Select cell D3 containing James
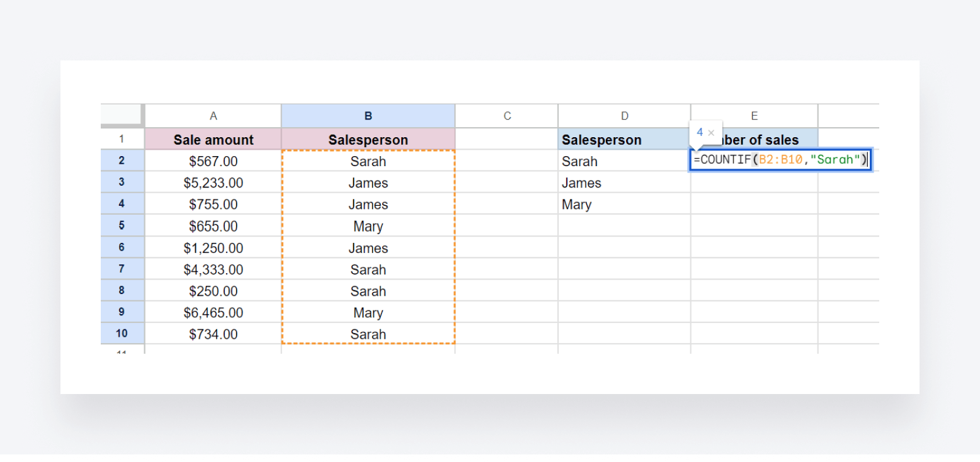The height and width of the screenshot is (462, 980). pos(624,183)
